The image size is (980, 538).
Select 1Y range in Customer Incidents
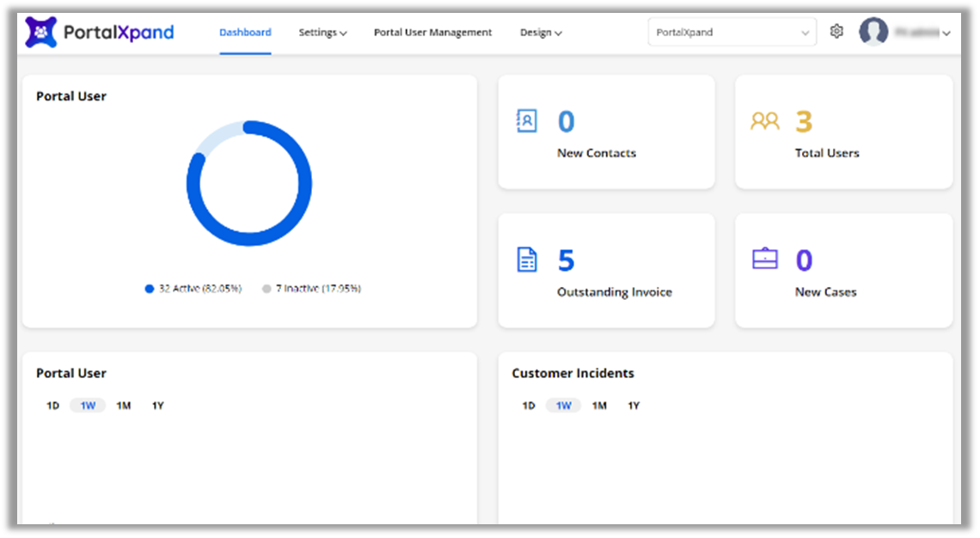click(634, 406)
